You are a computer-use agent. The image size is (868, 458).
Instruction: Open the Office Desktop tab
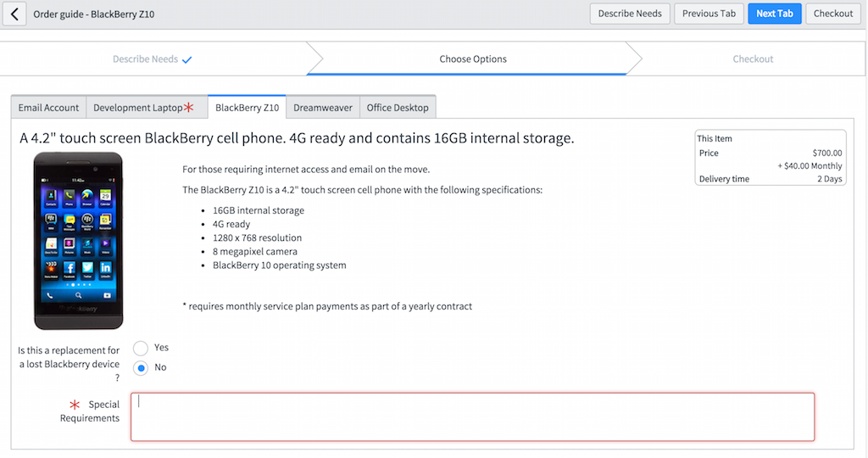tap(398, 108)
